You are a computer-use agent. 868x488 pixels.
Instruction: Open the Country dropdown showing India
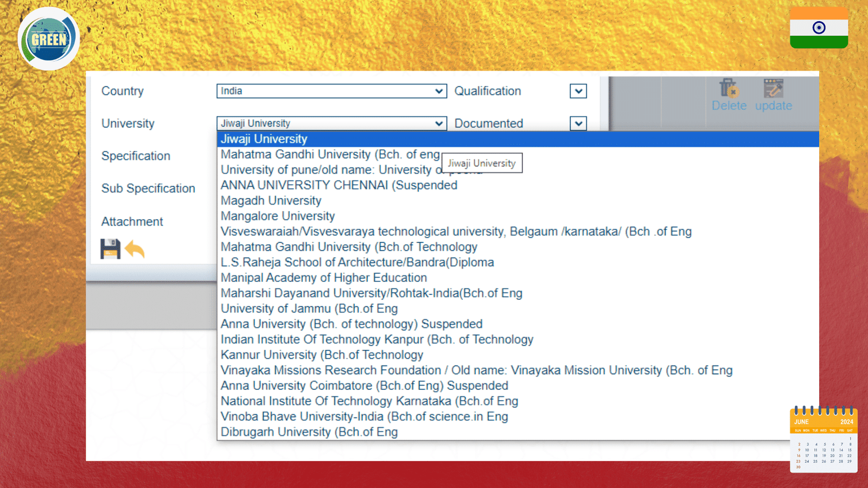pos(331,91)
